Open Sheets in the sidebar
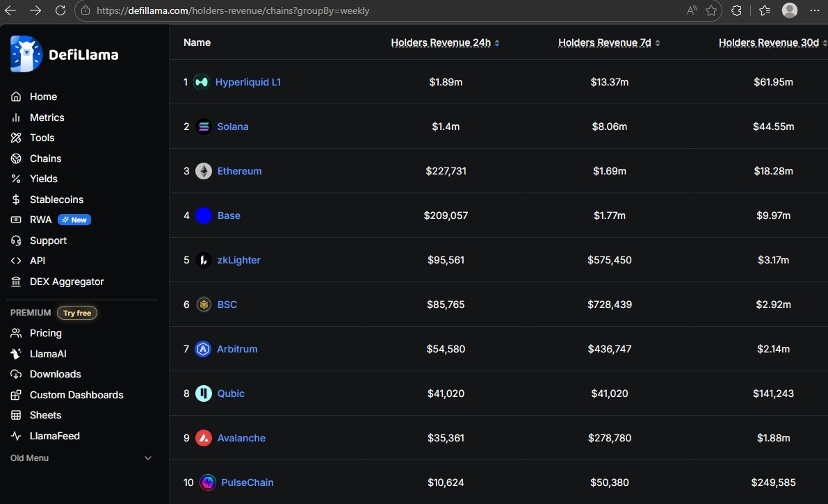This screenshot has width=828, height=504. pyautogui.click(x=45, y=415)
